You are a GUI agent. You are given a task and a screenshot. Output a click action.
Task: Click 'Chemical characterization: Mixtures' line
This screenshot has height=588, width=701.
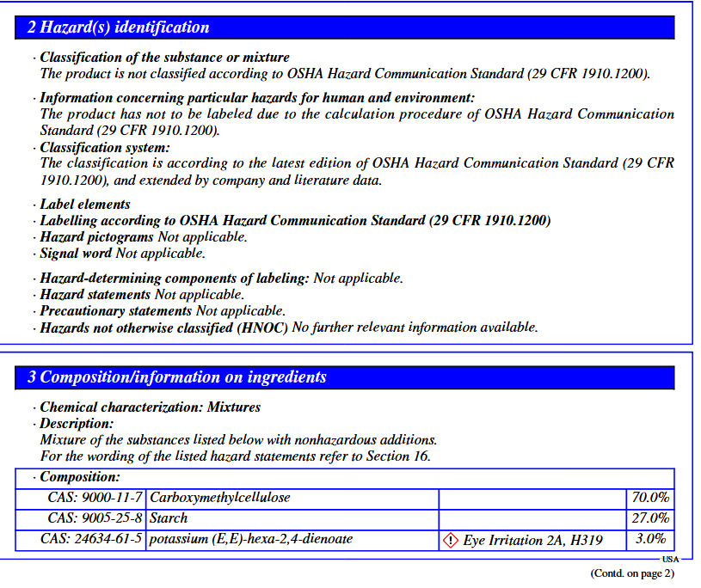click(x=151, y=407)
